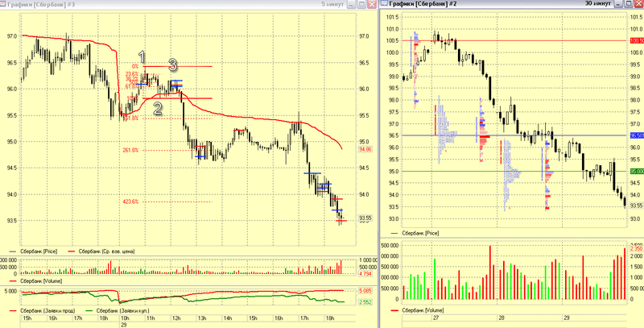Select wave marker number 1 on chart

142,56
